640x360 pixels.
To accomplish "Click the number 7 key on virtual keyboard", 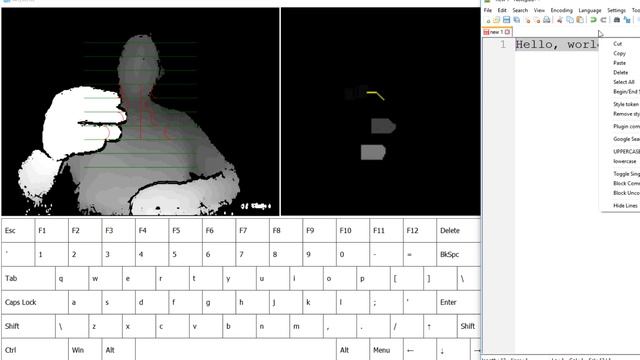I will [x=252, y=254].
